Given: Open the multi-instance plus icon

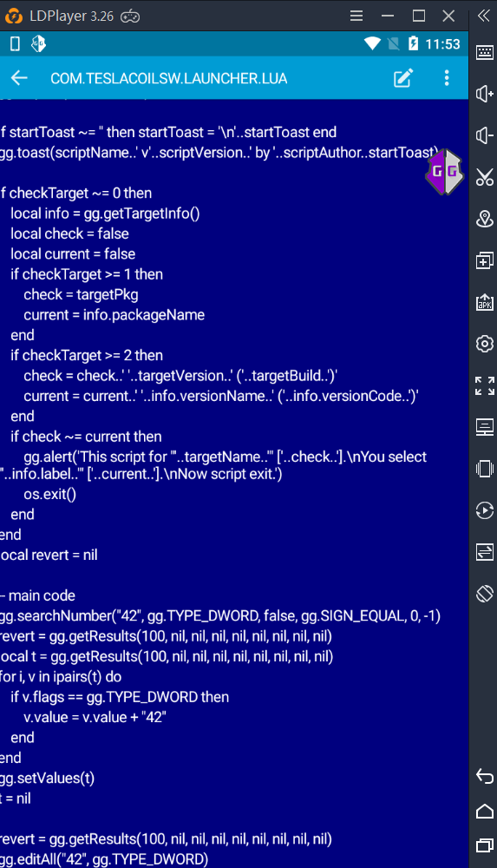Looking at the screenshot, I should (485, 260).
